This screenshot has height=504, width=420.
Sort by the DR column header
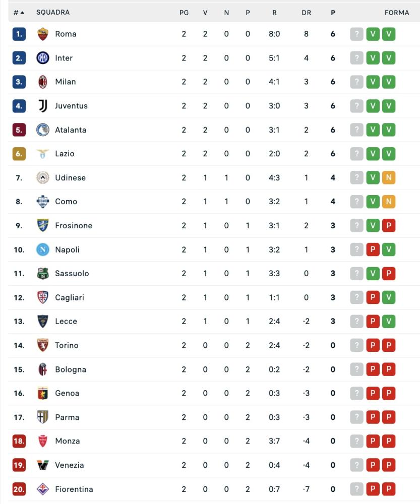tap(306, 13)
